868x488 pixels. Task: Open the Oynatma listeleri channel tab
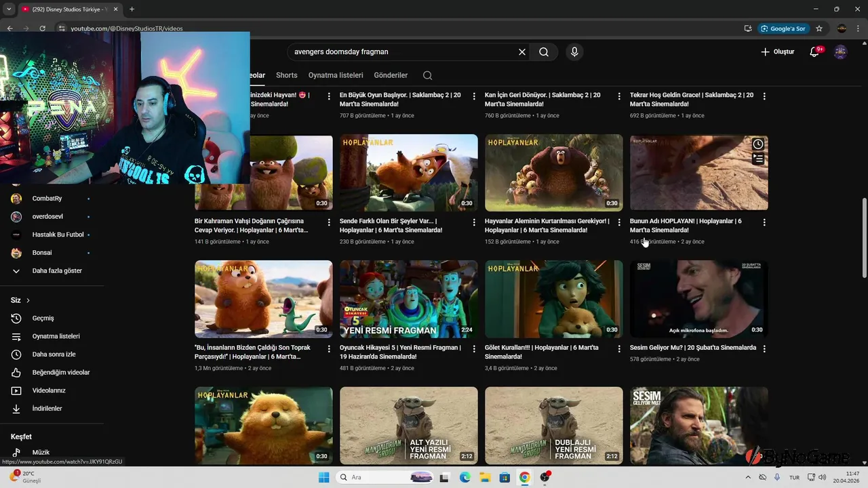[336, 75]
